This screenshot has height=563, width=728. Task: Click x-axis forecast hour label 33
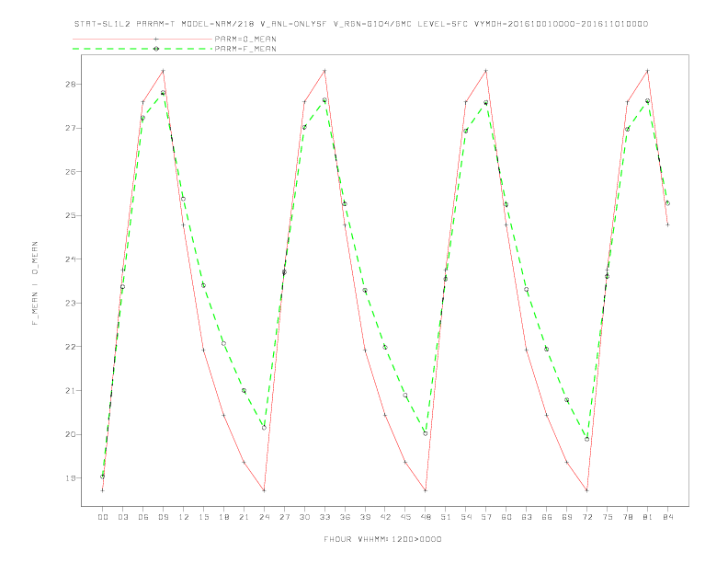pos(324,517)
